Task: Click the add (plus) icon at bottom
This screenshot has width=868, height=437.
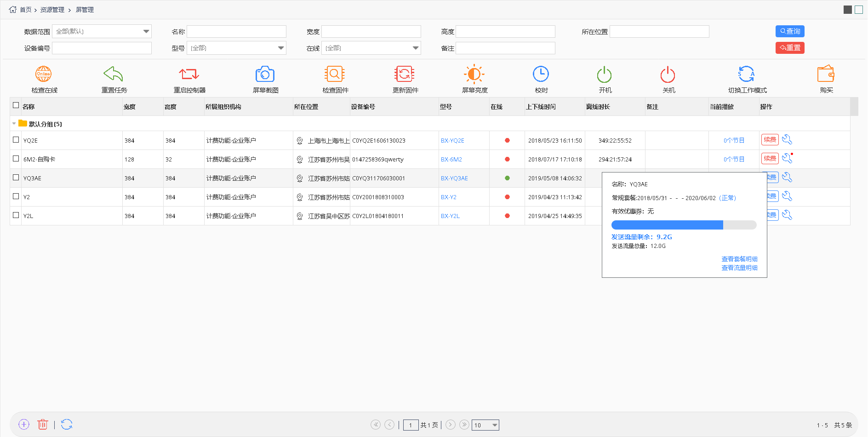Action: coord(24,425)
